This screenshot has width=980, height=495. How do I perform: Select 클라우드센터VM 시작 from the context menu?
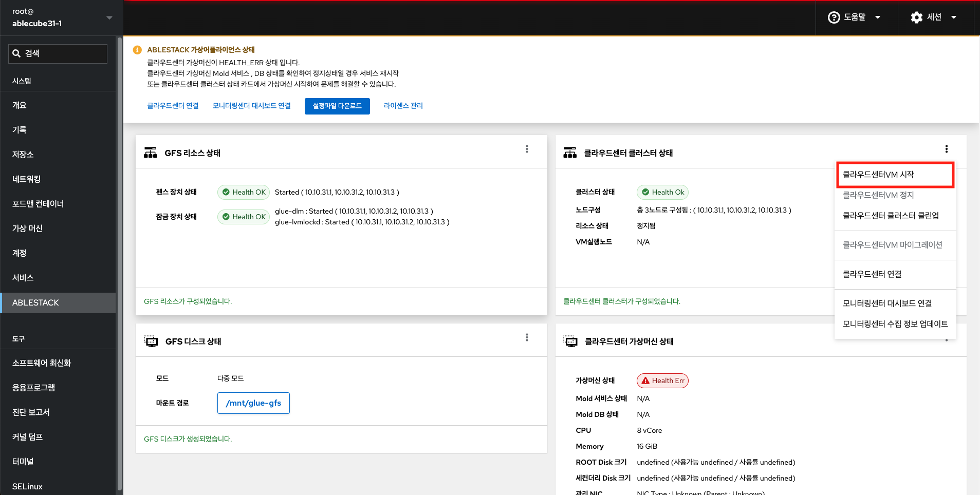894,174
